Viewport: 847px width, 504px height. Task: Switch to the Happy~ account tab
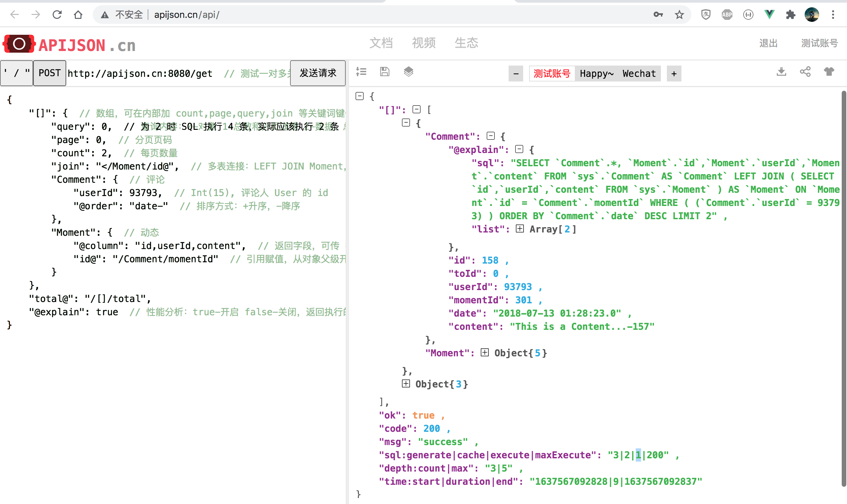596,74
